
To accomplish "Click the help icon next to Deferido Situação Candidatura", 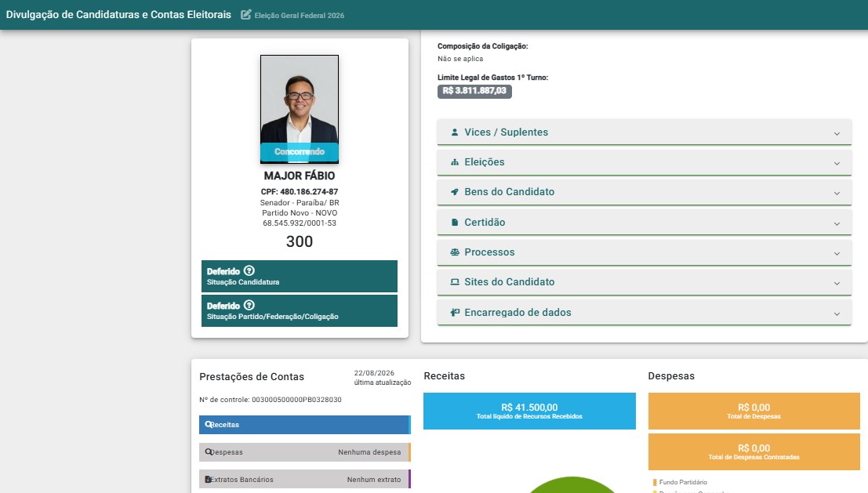I will click(249, 270).
